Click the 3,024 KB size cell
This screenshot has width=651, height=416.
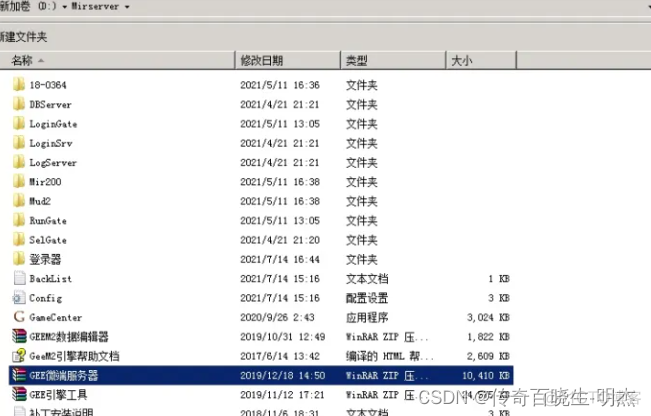click(488, 318)
